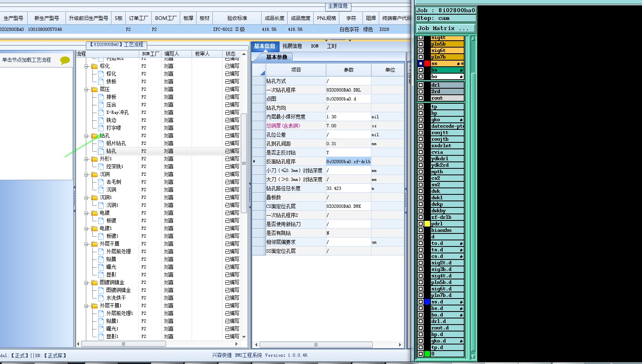Open the 工时 tab

point(332,46)
